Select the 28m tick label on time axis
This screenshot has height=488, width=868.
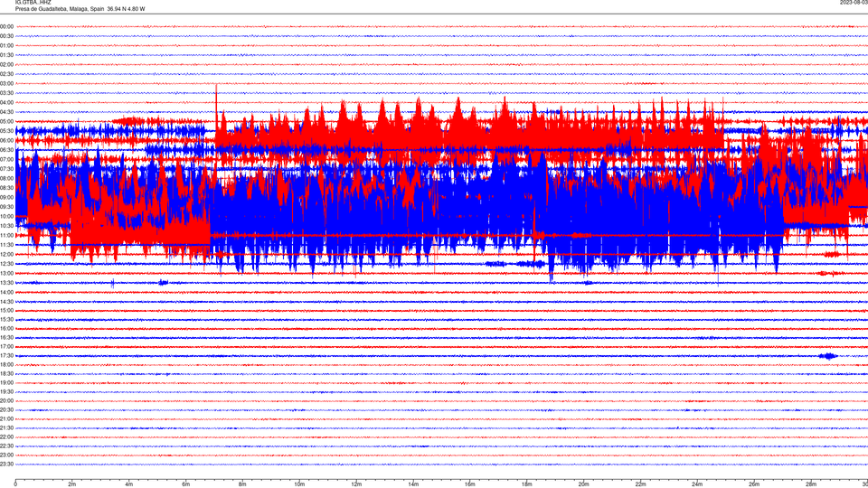(x=811, y=484)
